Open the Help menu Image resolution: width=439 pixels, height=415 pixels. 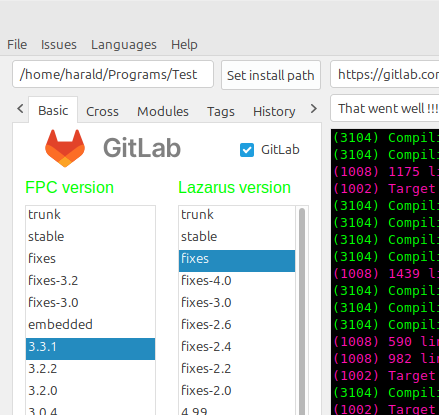tap(184, 45)
